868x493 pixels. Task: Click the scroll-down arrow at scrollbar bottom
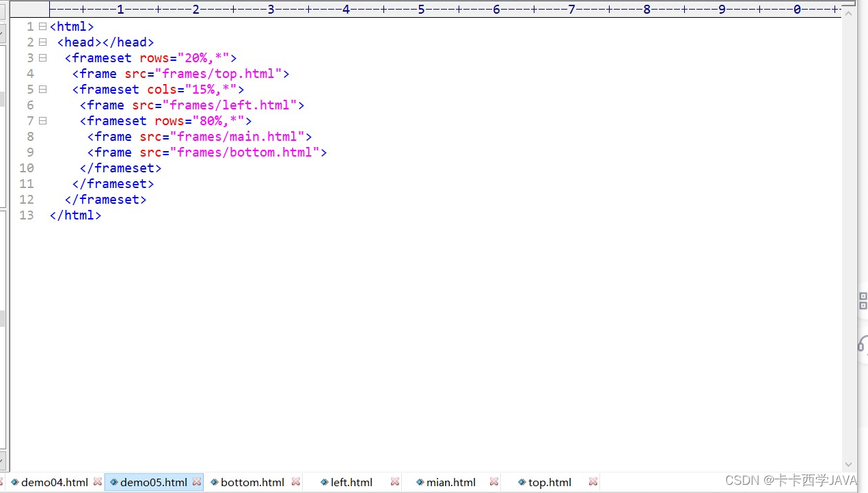click(x=848, y=464)
